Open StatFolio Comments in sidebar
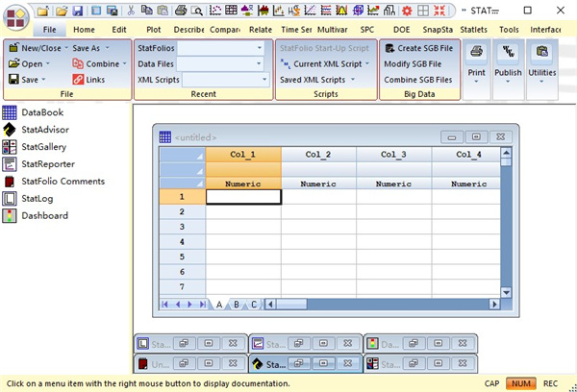 click(x=10, y=182)
